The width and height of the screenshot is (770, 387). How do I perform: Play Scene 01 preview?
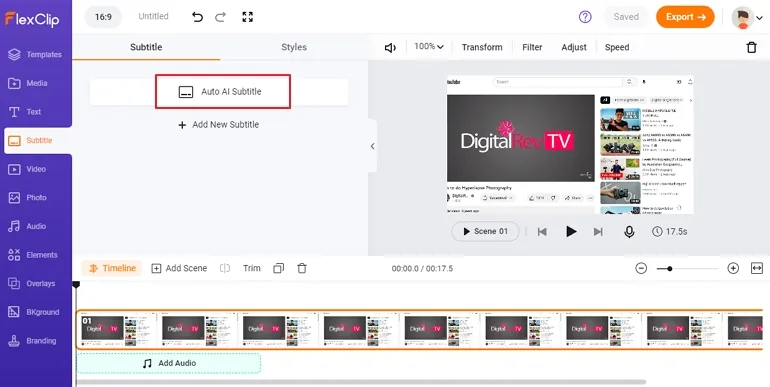click(485, 231)
